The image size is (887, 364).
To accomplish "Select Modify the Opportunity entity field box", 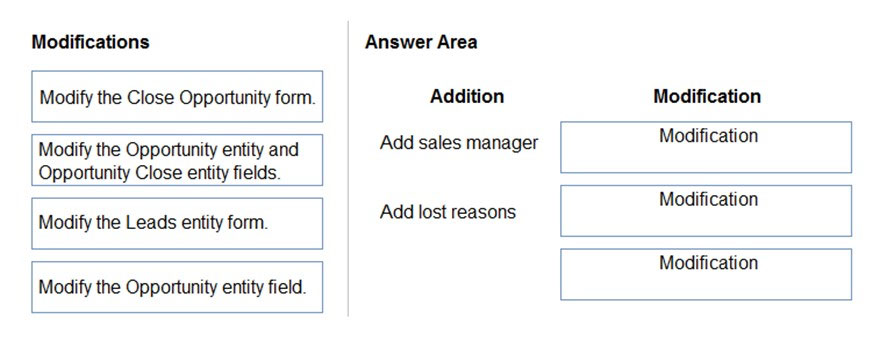I will pos(177,287).
